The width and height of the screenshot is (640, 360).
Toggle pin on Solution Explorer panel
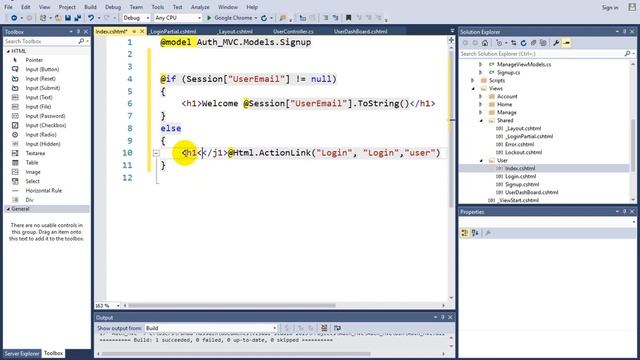pos(624,32)
